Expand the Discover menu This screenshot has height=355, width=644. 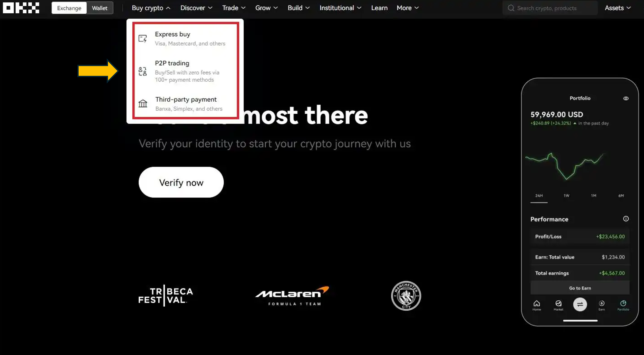(x=196, y=8)
